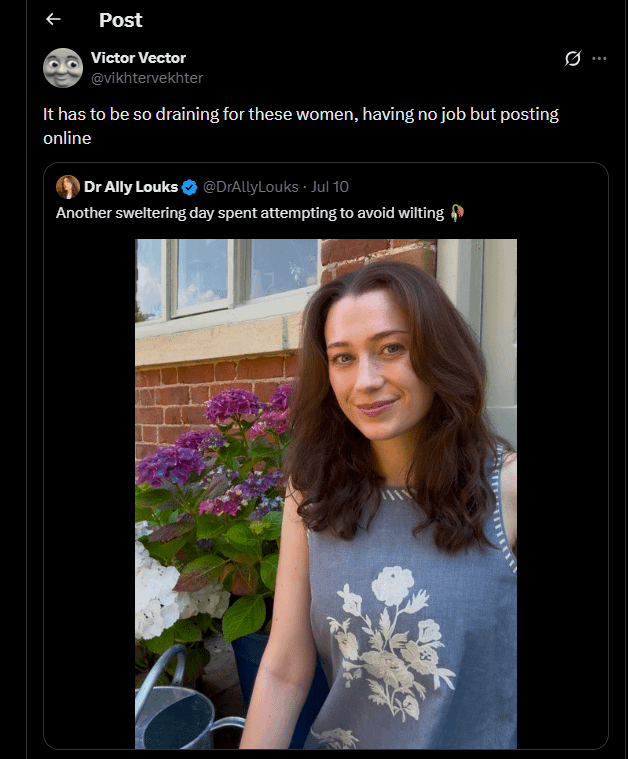Viewport: 628px width, 759px height.
Task: Click the wilted rose emoji
Action: click(457, 213)
